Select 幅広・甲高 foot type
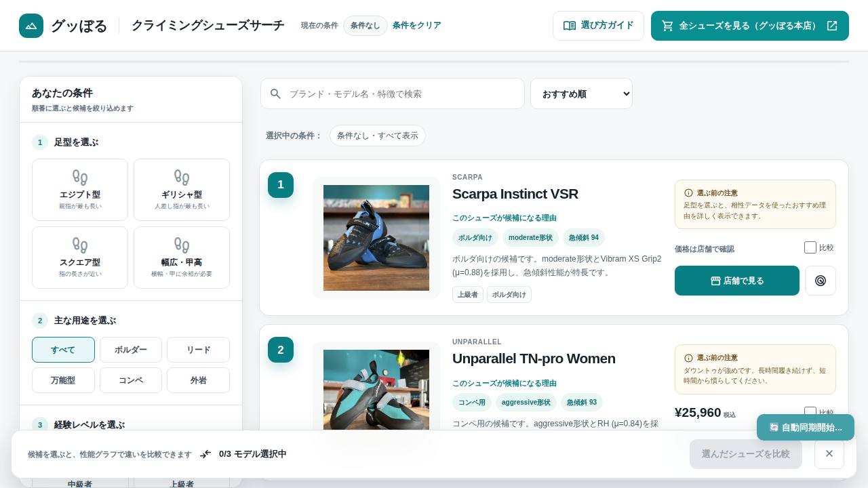Viewport: 868px width, 488px height. pyautogui.click(x=182, y=258)
